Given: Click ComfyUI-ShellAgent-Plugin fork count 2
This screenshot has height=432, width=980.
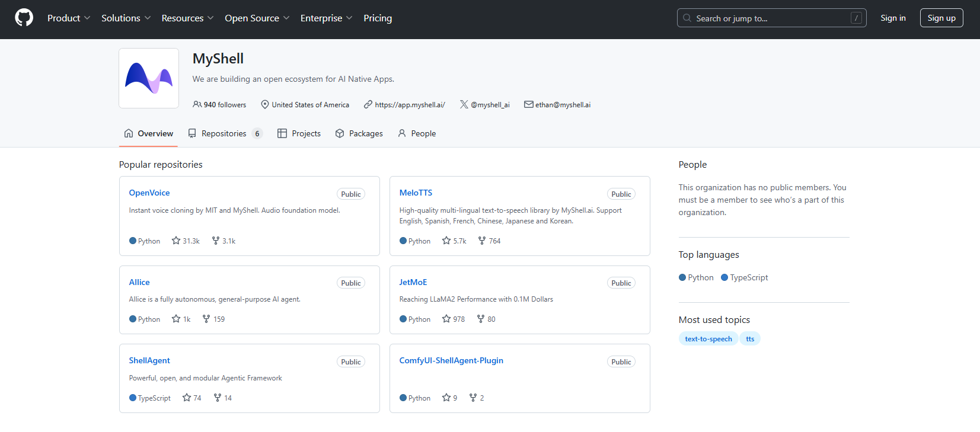Looking at the screenshot, I should [476, 398].
